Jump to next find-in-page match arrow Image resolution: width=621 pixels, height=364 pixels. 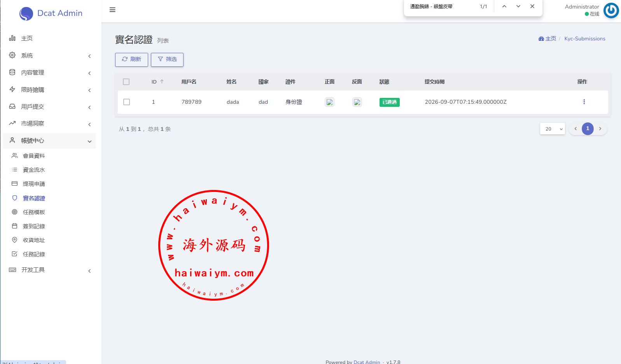click(x=518, y=6)
